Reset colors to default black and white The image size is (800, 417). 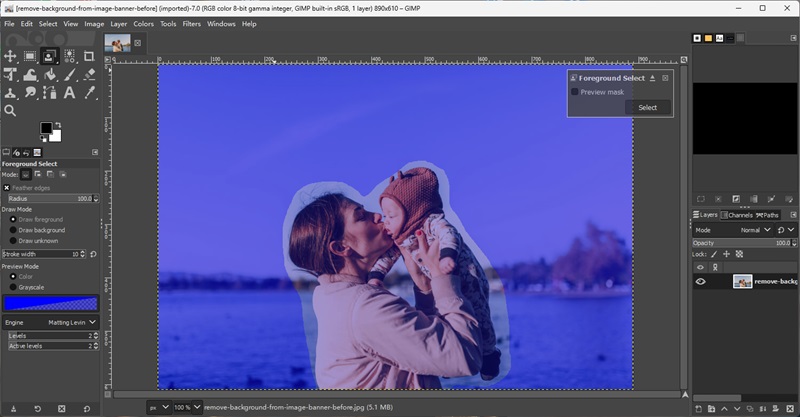[43, 138]
